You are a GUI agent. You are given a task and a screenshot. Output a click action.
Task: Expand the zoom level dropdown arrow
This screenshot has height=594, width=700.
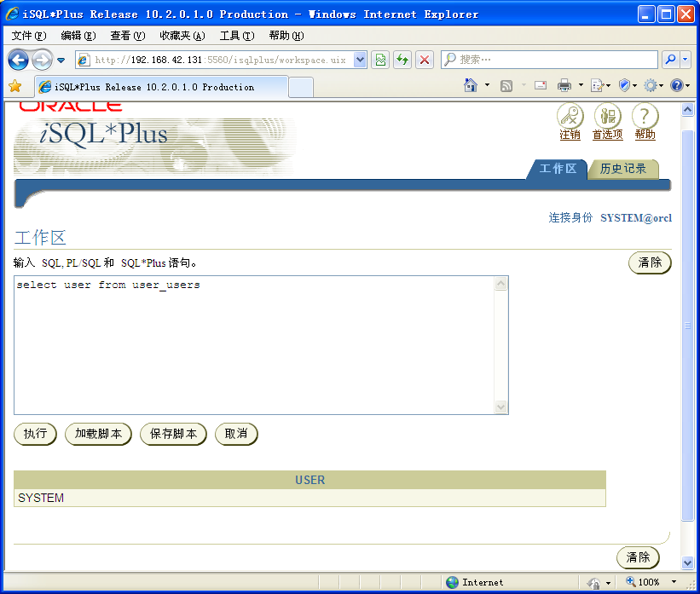674,582
